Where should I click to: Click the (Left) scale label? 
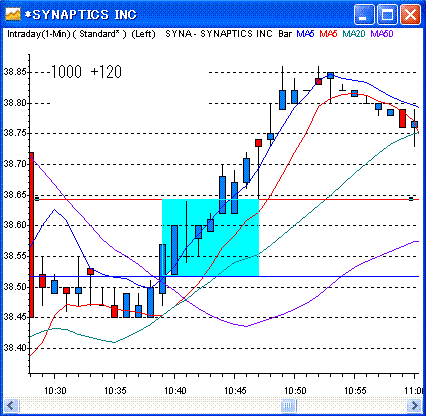pos(144,34)
